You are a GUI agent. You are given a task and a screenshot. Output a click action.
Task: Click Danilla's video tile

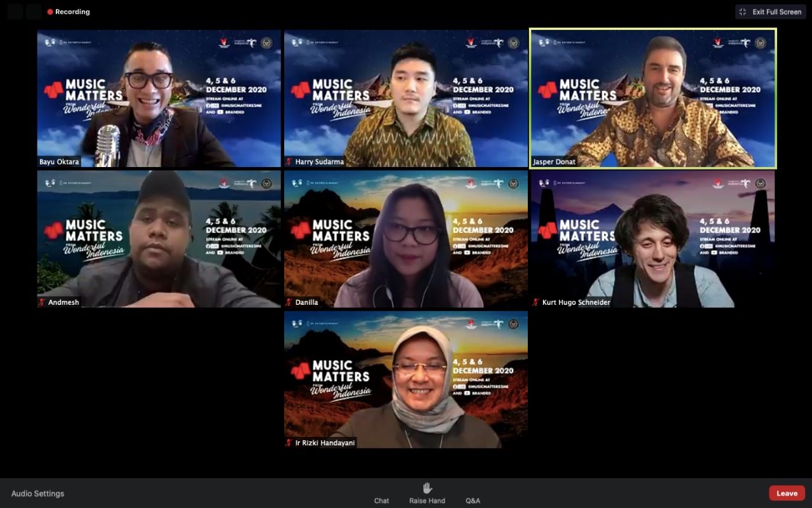406,239
